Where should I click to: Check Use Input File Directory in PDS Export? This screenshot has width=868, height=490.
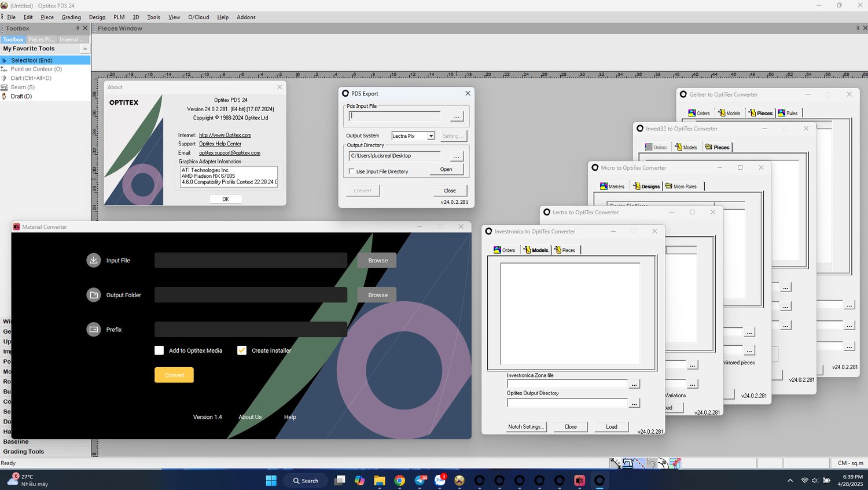(351, 171)
